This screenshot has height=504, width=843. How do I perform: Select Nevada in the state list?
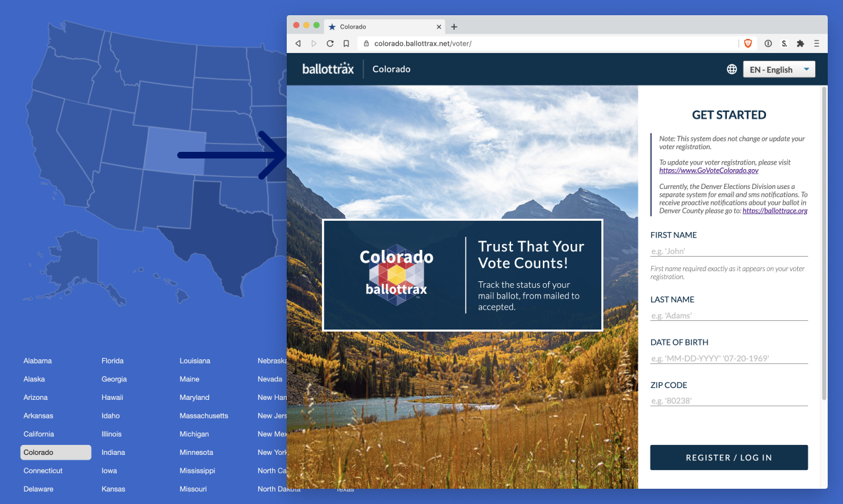[x=270, y=379]
